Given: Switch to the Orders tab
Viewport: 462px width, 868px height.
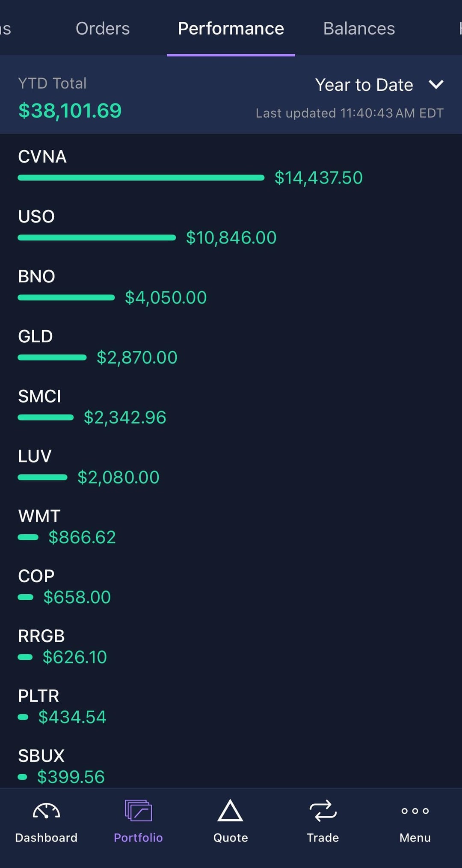Looking at the screenshot, I should pos(103,29).
